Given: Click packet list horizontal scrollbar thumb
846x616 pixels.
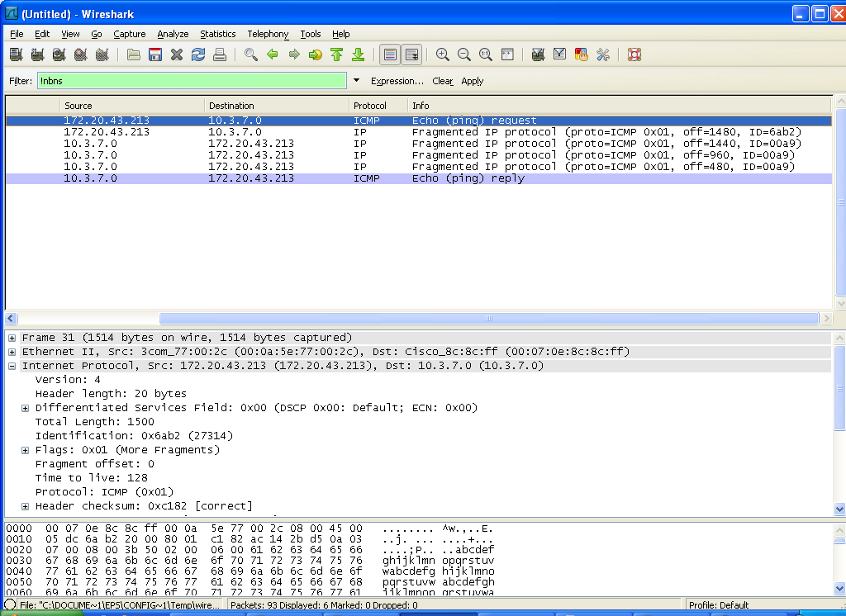Looking at the screenshot, I should point(489,318).
